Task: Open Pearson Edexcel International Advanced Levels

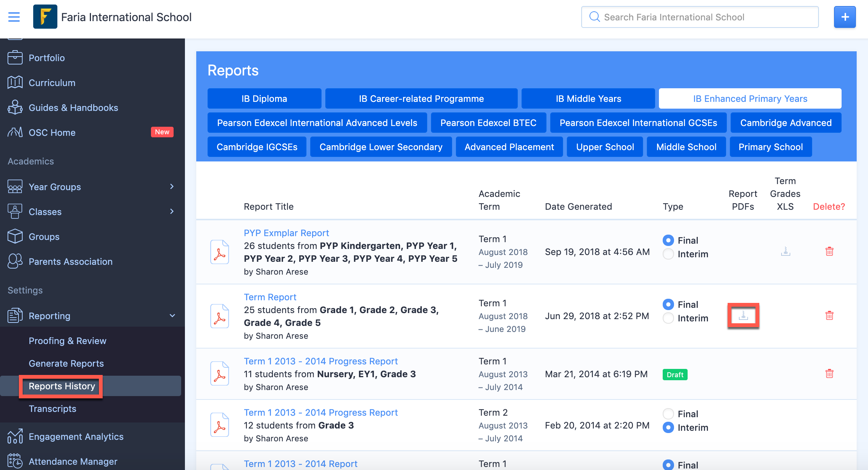Action: pos(317,123)
